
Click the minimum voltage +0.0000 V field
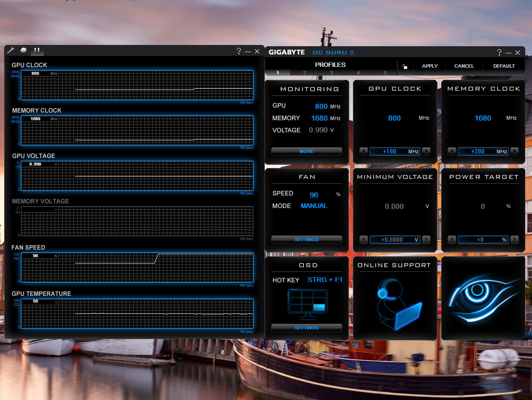[x=395, y=239]
